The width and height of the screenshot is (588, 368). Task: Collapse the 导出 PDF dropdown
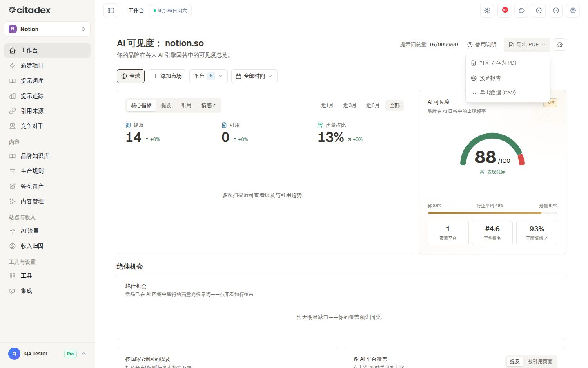point(527,45)
